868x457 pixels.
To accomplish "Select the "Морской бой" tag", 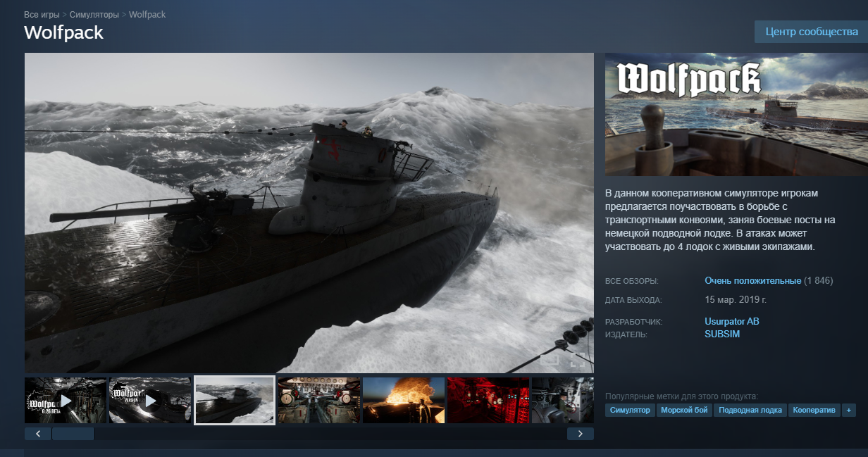I will pos(684,410).
